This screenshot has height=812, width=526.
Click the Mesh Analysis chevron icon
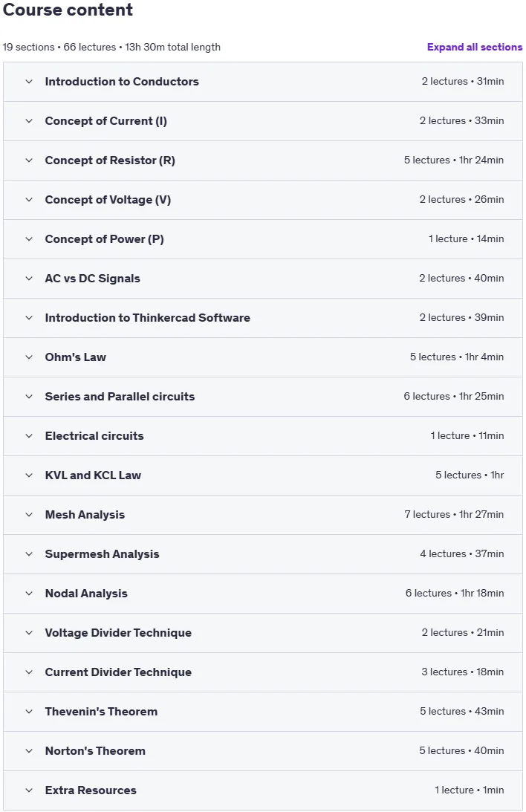[29, 515]
